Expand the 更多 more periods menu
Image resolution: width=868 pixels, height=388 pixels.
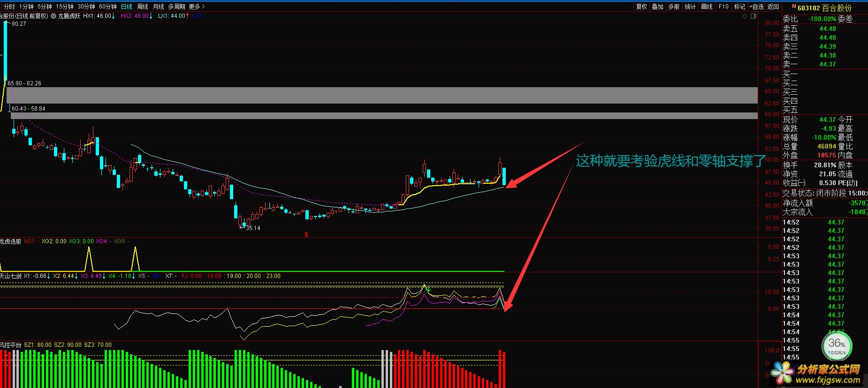coord(197,7)
